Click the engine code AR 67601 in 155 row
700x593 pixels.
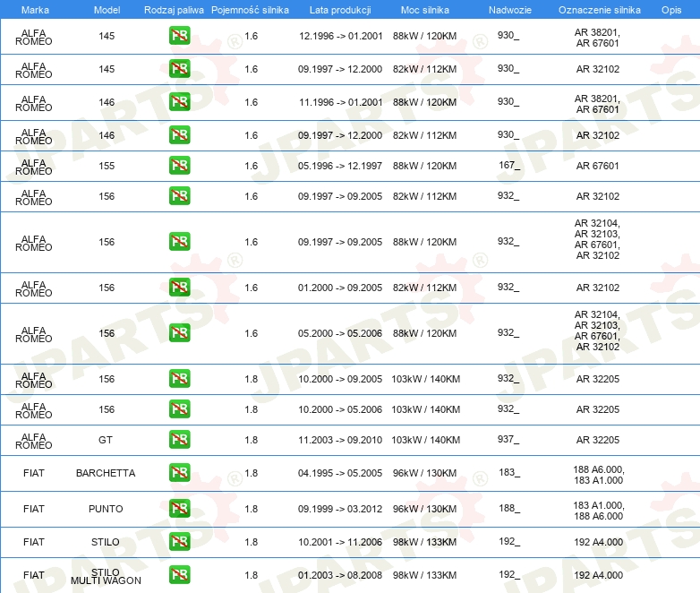597,166
